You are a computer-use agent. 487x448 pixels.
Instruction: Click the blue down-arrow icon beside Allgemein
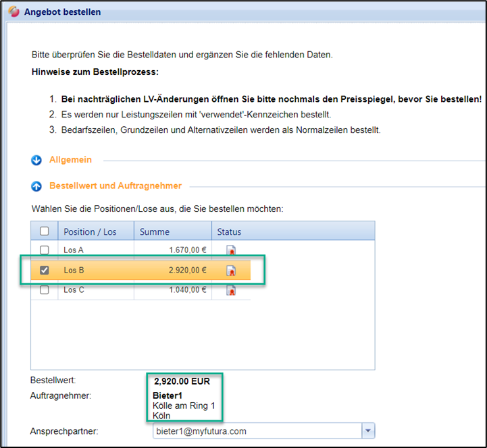pyautogui.click(x=37, y=161)
